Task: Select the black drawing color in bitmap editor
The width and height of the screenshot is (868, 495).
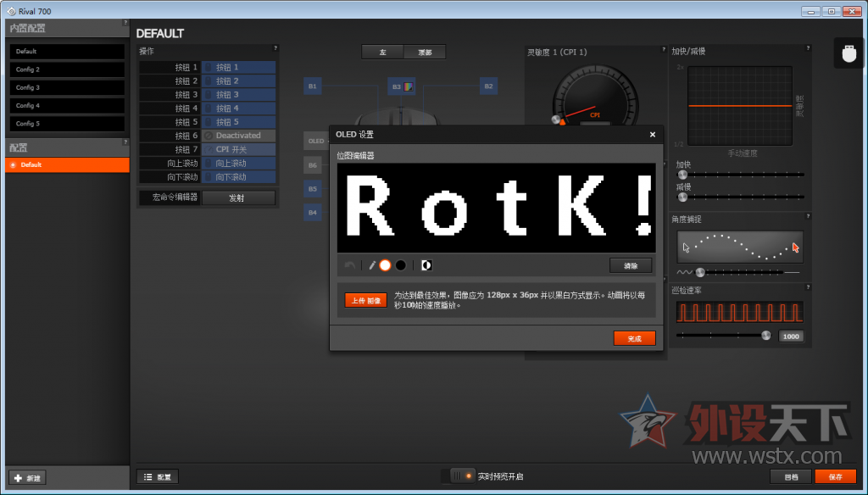Action: point(401,264)
